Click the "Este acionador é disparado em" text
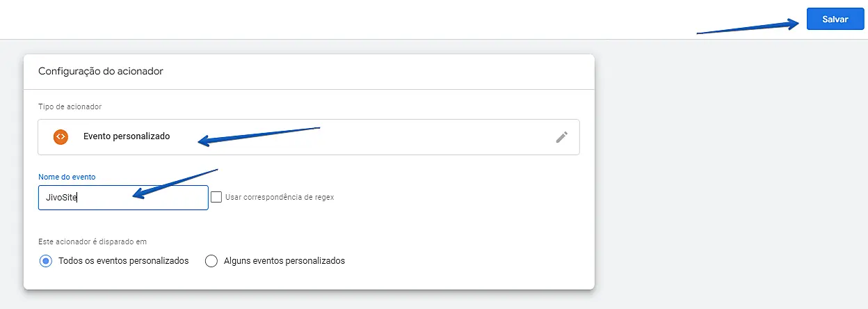 pyautogui.click(x=93, y=241)
